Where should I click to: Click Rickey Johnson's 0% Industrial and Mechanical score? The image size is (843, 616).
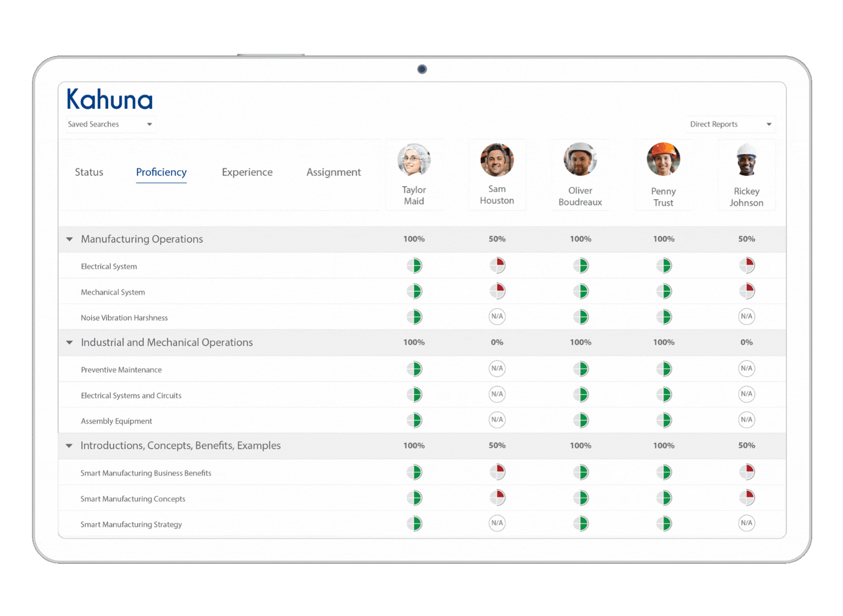[x=746, y=342]
